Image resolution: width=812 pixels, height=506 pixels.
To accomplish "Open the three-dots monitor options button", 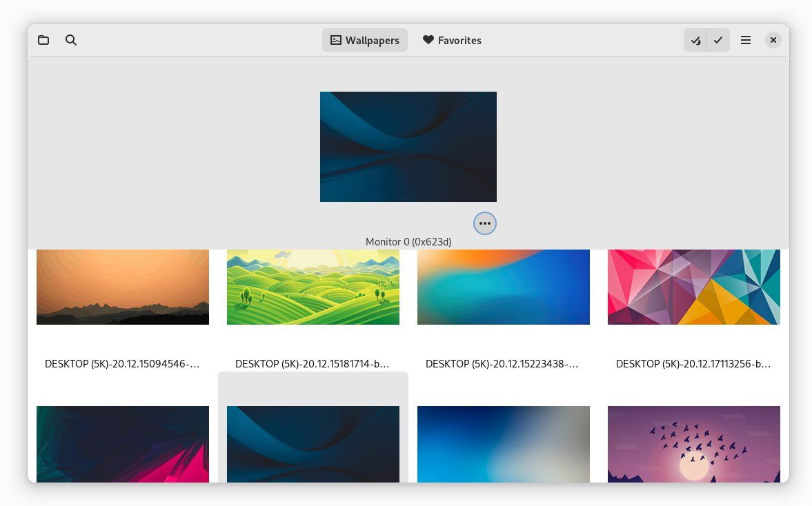I will pos(485,223).
